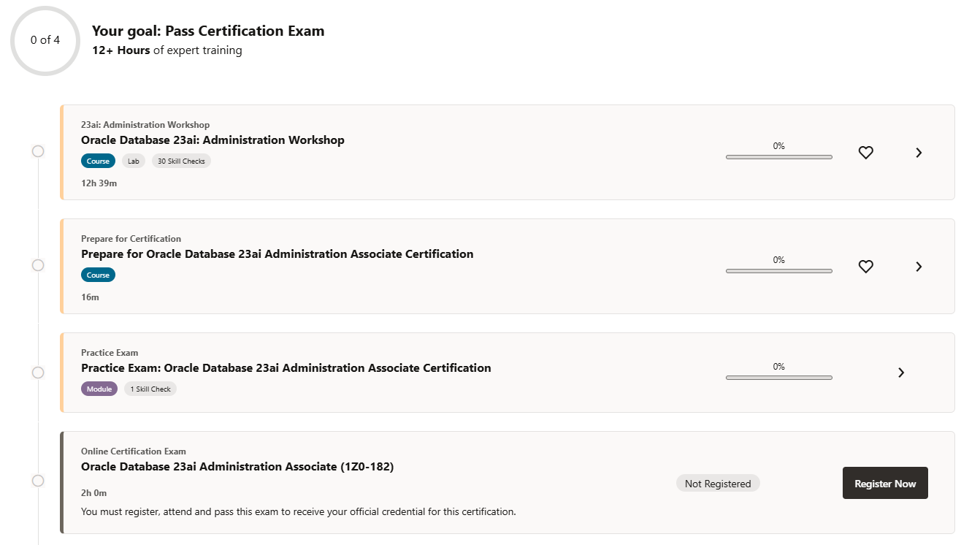The width and height of the screenshot is (980, 545).
Task: Favorite the Prepare for Certification course heart
Action: pos(865,267)
